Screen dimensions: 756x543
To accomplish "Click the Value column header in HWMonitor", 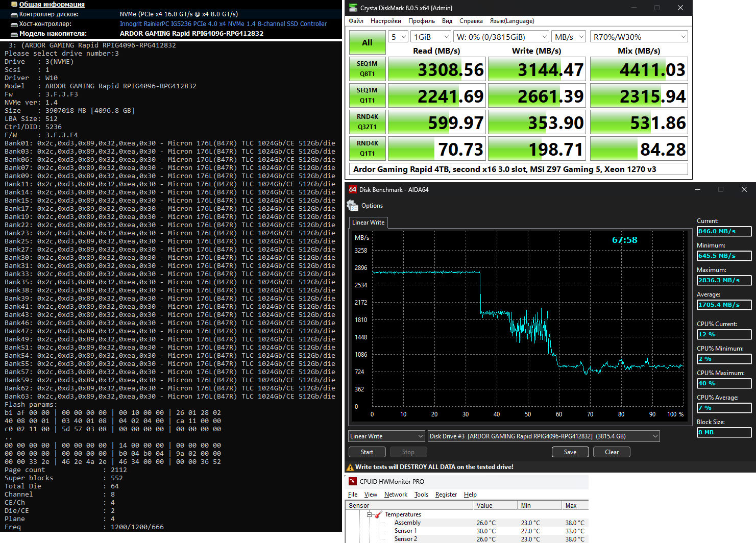I will tap(494, 506).
